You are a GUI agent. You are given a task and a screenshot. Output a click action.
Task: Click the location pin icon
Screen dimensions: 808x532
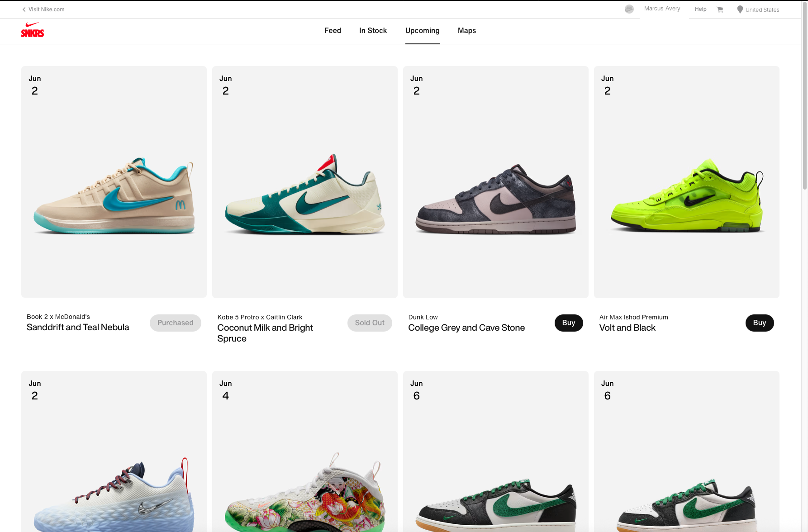tap(740, 9)
